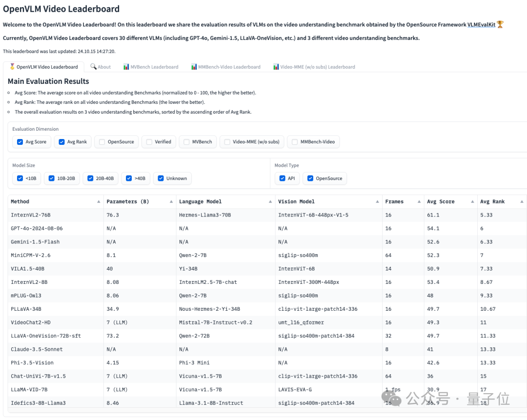Screen dimensions: 527x420
Task: Click the magnifier icon on About tab
Action: tap(93, 66)
